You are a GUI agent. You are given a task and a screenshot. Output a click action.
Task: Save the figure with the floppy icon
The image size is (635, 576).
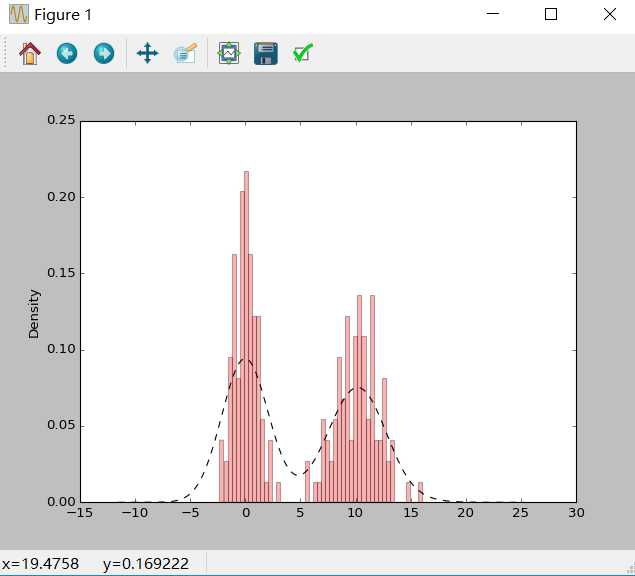[266, 53]
